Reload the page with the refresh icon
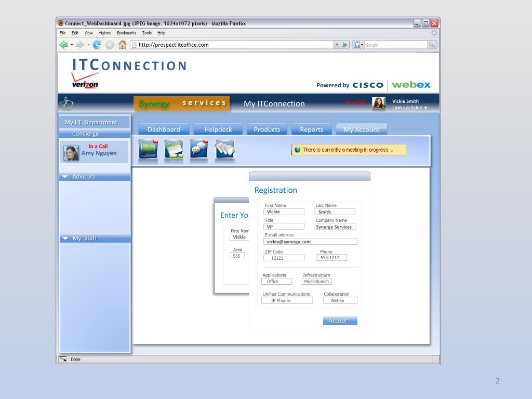The width and height of the screenshot is (532, 399). [x=97, y=45]
